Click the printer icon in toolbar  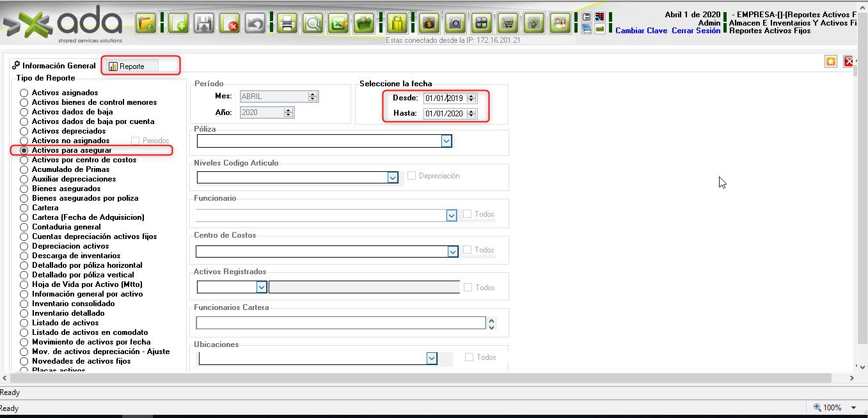pos(287,24)
